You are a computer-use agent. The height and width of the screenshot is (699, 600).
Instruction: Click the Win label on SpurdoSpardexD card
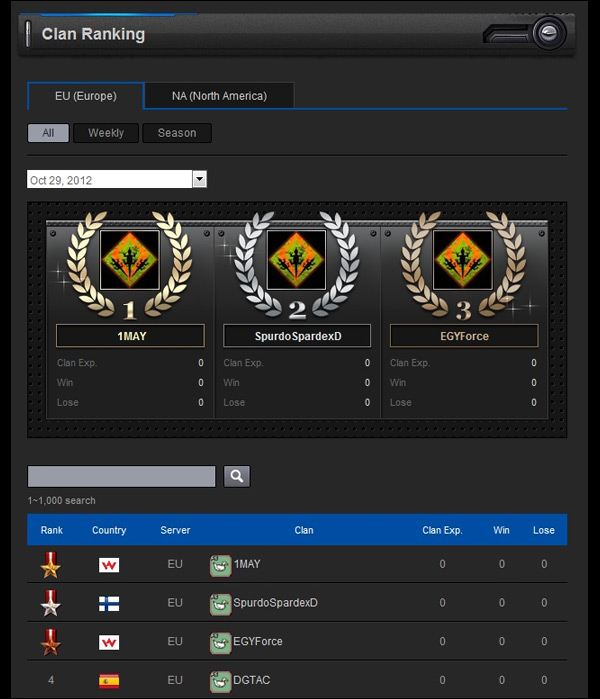(231, 382)
